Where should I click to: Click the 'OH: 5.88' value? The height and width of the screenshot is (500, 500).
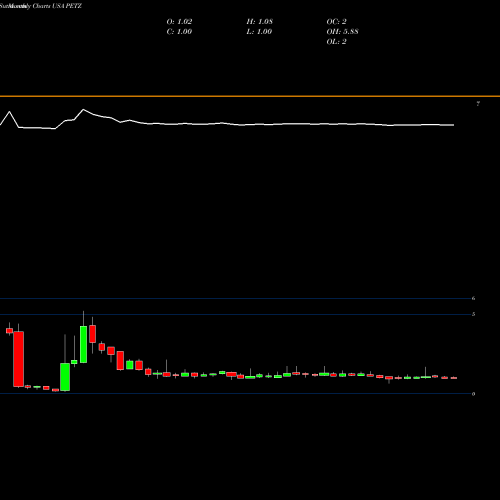tap(343, 32)
